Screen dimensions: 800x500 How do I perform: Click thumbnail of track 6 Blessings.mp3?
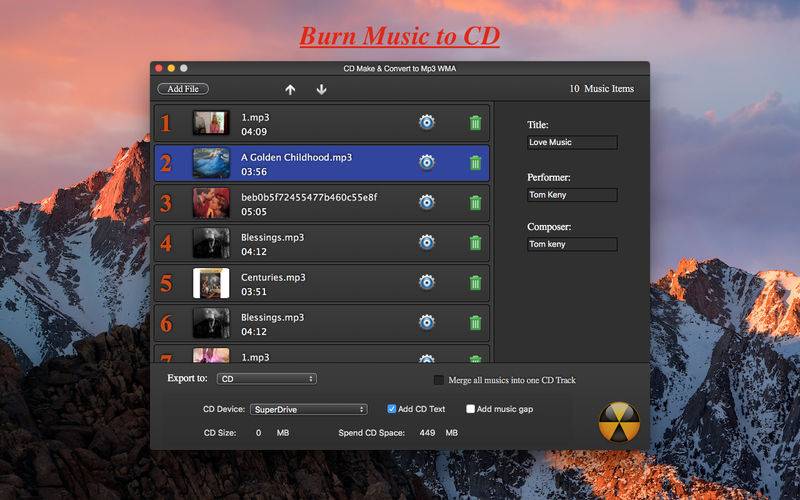(211, 323)
